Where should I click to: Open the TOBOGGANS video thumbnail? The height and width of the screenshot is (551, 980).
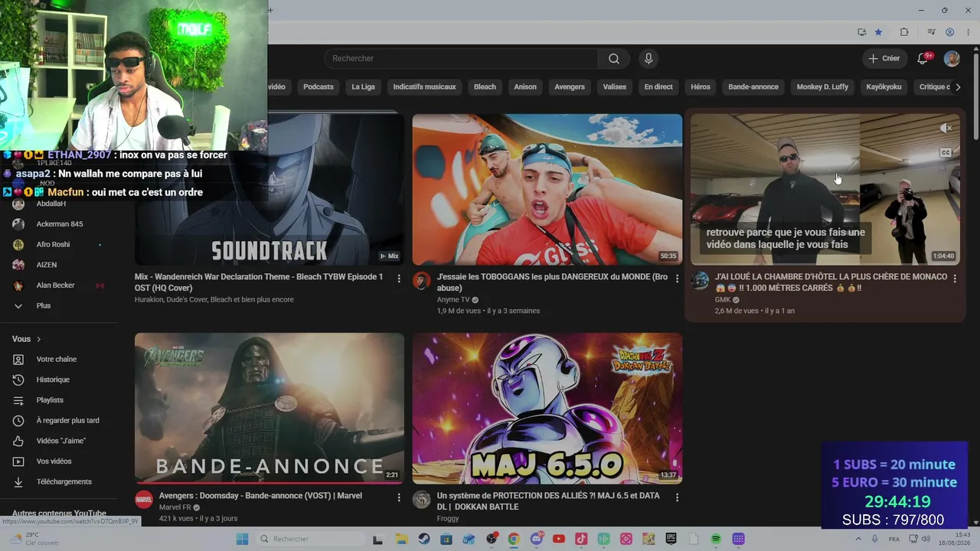547,190
